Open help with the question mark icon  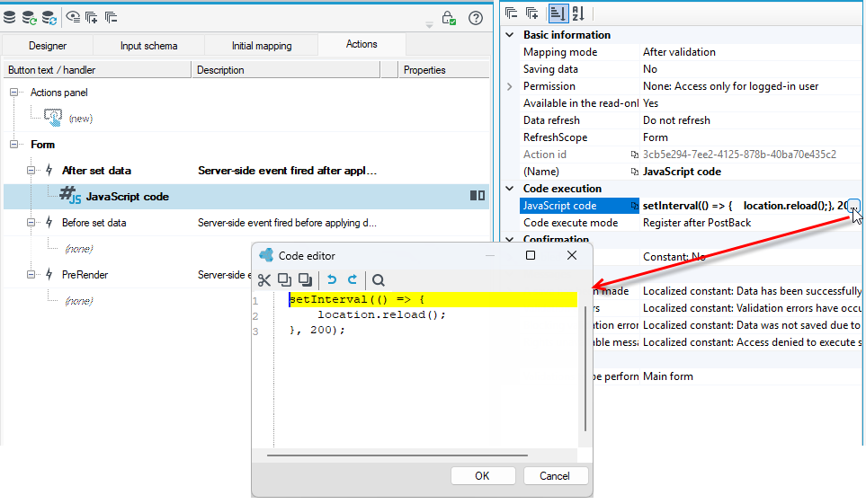(476, 18)
